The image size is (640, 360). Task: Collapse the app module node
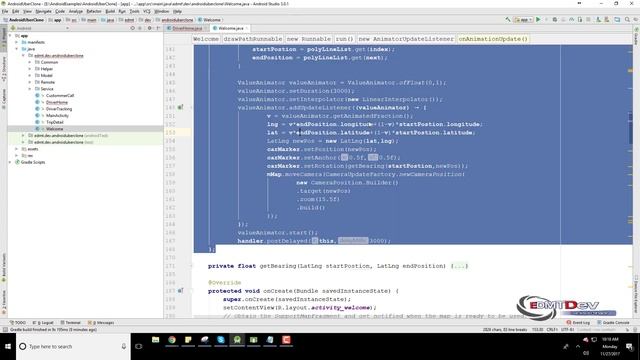point(11,36)
